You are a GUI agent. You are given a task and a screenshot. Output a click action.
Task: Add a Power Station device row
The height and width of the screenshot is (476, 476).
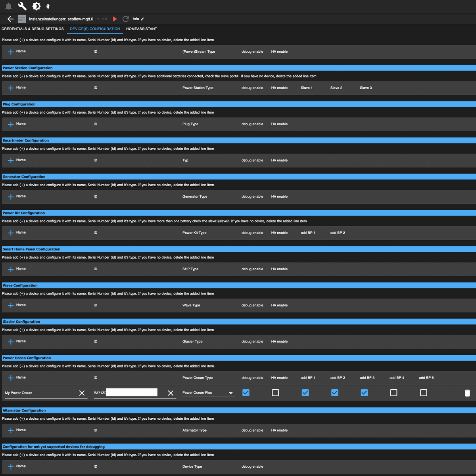(11, 88)
